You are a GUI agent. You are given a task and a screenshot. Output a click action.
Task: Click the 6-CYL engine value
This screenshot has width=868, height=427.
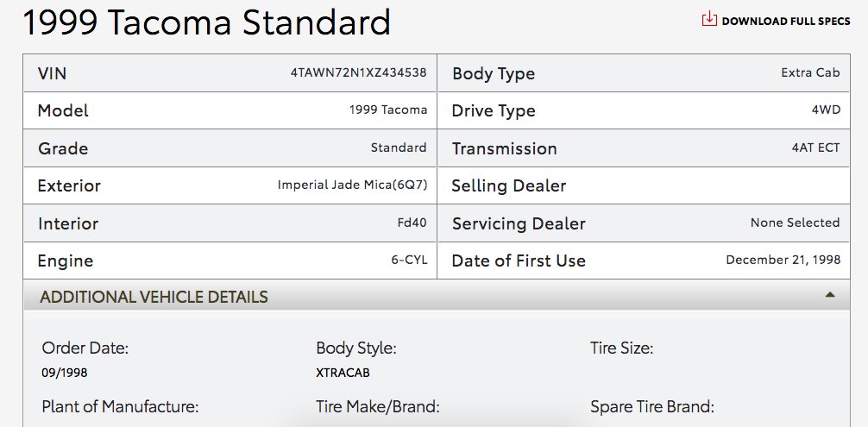coord(409,260)
